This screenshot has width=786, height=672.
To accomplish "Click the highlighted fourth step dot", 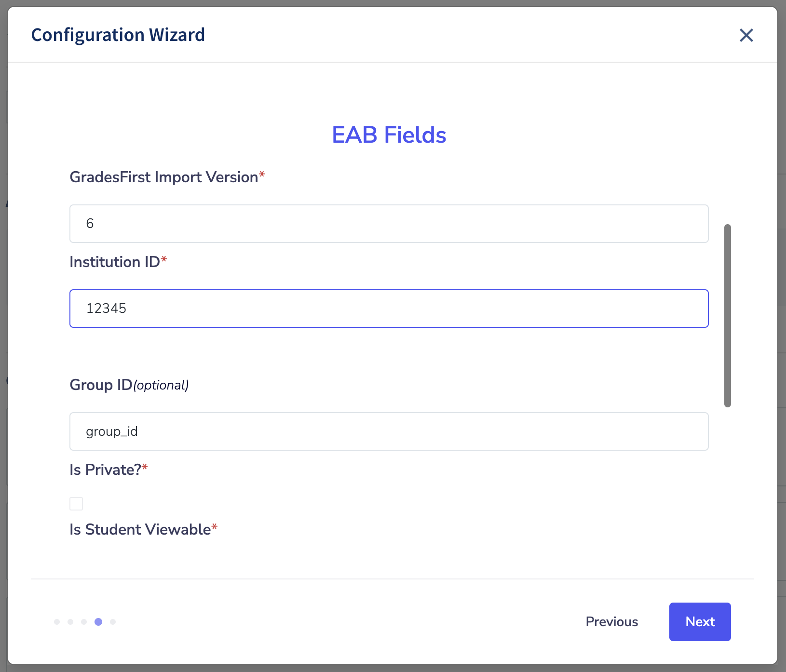I will point(98,622).
